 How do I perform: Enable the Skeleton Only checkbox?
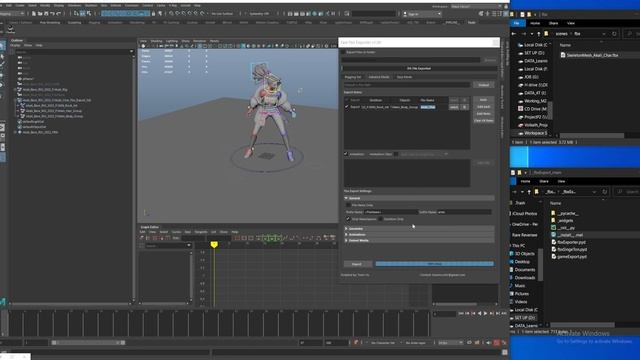click(x=380, y=219)
